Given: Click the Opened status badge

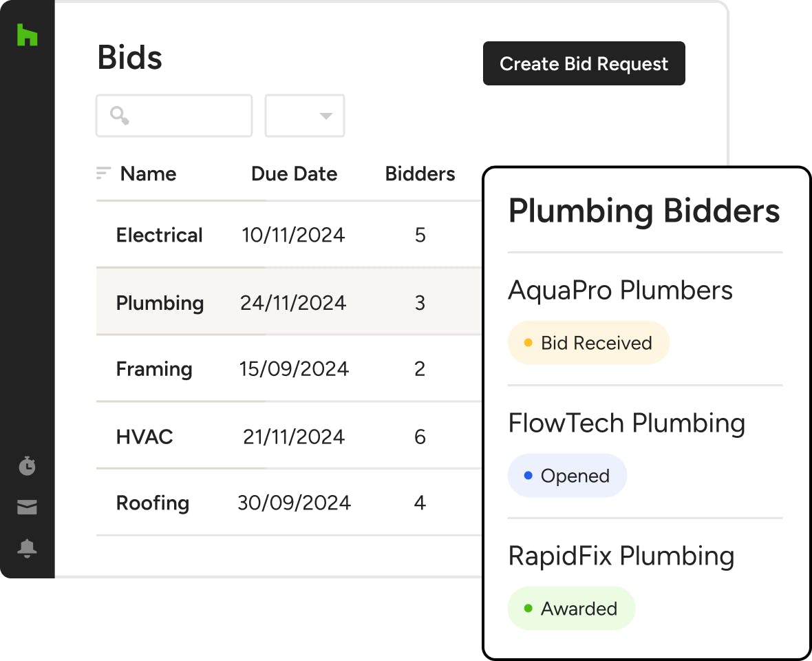Looking at the screenshot, I should (x=567, y=476).
